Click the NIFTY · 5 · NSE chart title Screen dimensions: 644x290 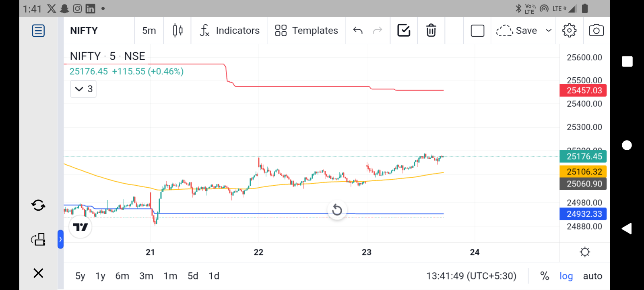click(x=107, y=56)
